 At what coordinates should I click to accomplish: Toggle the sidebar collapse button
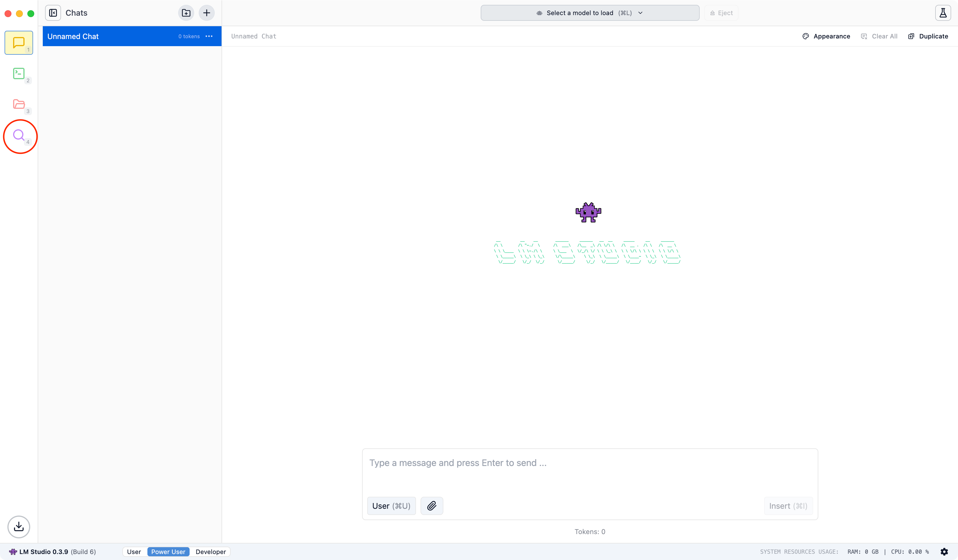(x=53, y=13)
